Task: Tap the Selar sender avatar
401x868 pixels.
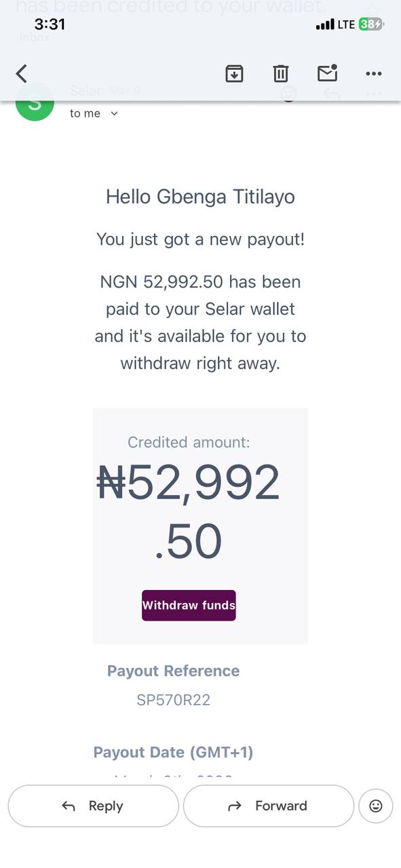Action: click(x=35, y=103)
